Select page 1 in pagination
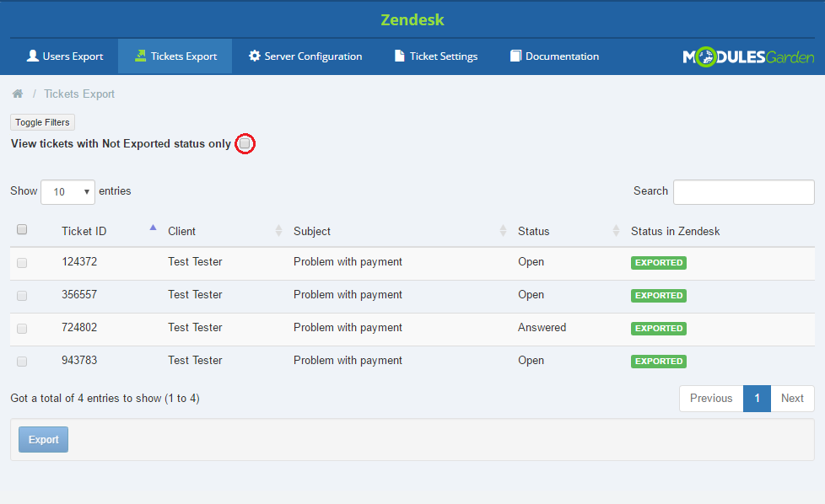The image size is (825, 504). pos(758,399)
